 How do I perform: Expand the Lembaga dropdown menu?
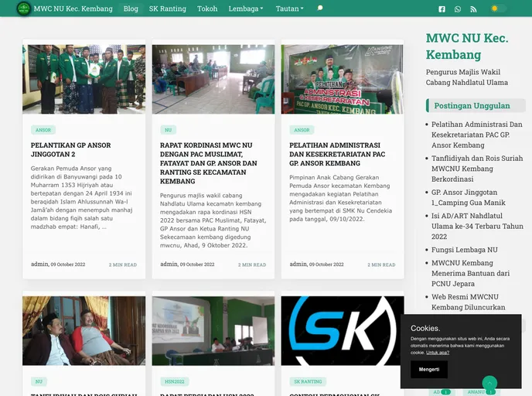246,9
